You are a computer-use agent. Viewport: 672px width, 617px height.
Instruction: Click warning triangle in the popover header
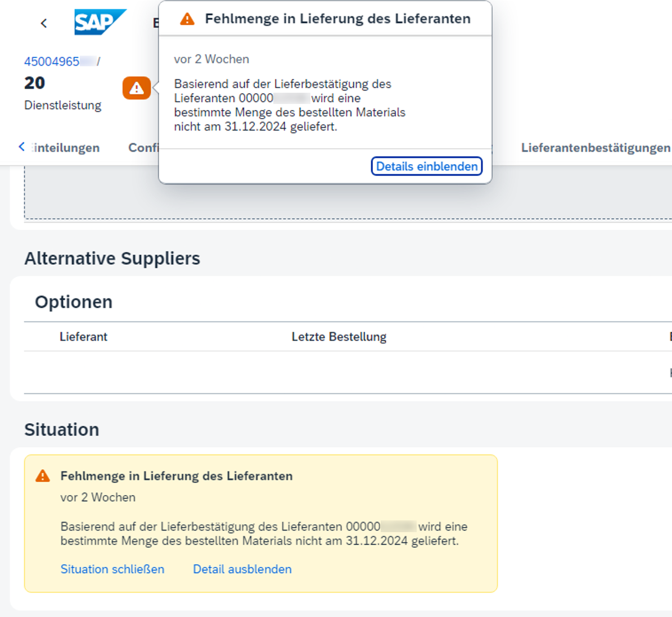[187, 19]
